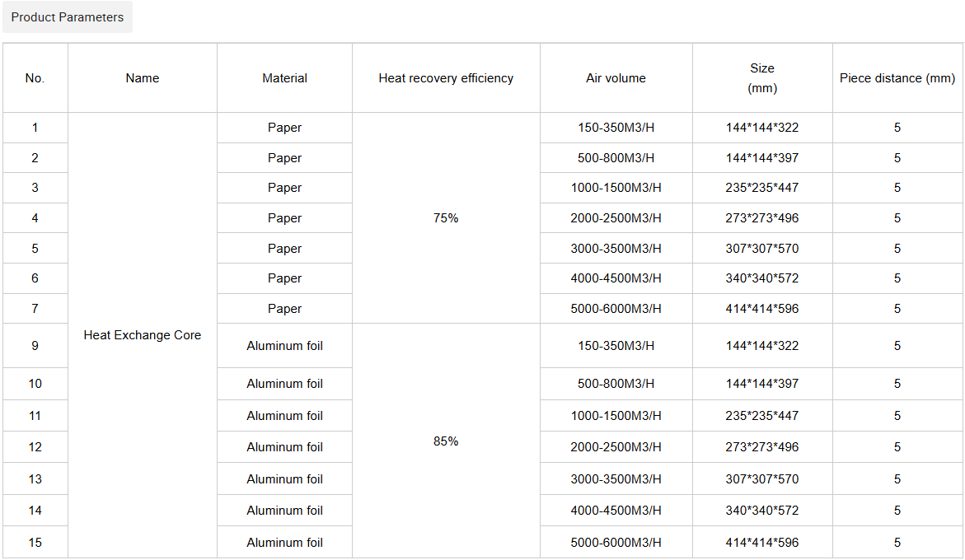Click row 14 size 340*340*572
Image resolution: width=965 pixels, height=560 pixels.
click(x=762, y=511)
